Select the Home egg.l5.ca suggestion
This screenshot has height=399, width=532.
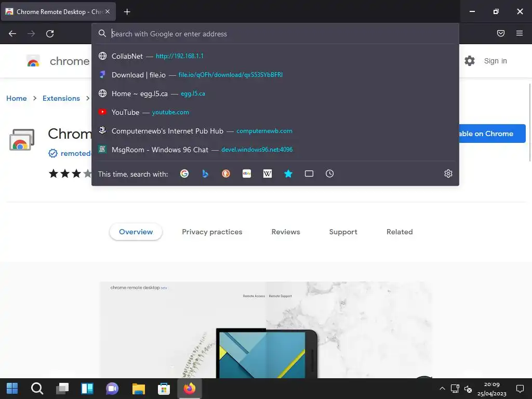tap(275, 94)
